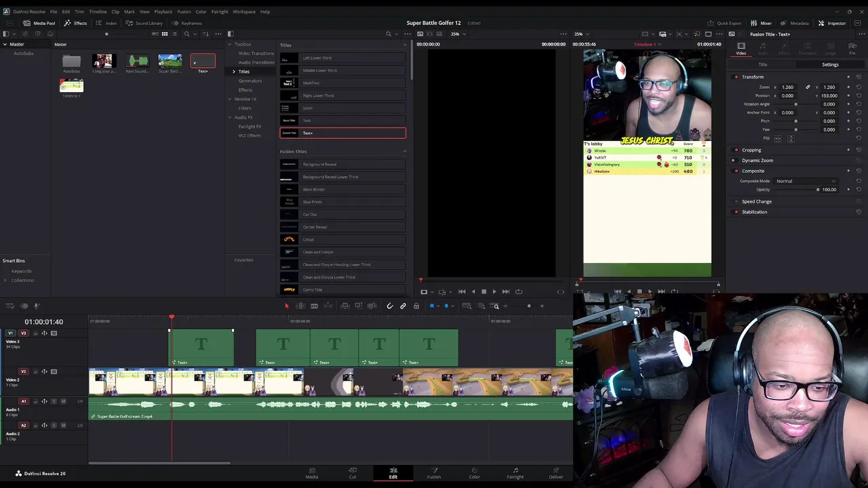This screenshot has width=868, height=488.
Task: Select the Blade Edit Mode tool
Action: pyautogui.click(x=315, y=306)
